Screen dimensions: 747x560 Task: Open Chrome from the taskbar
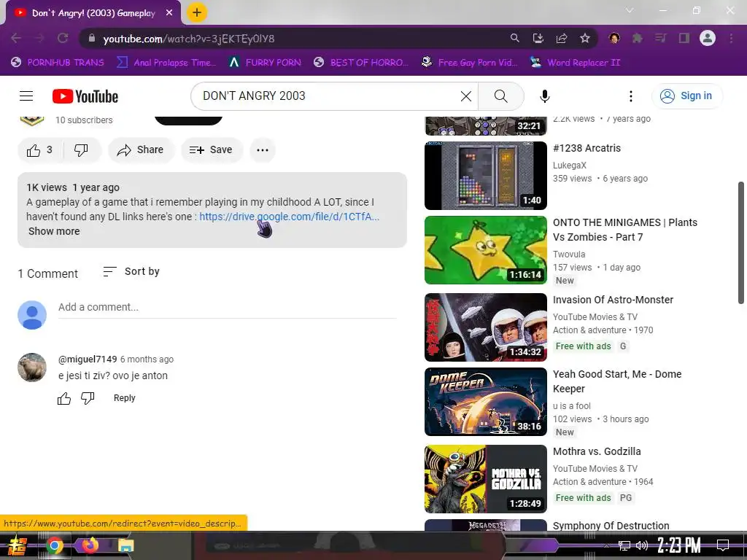(x=54, y=545)
